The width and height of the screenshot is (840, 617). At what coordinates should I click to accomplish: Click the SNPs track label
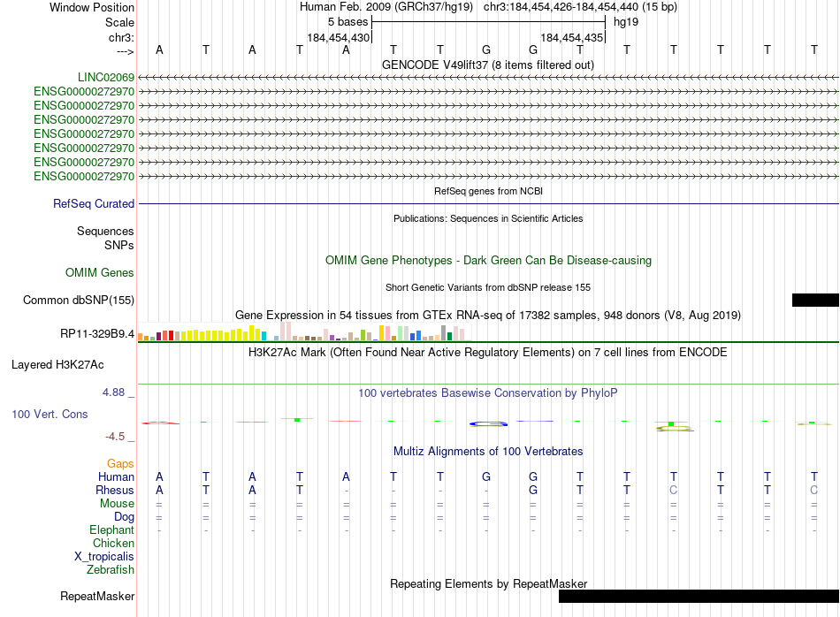tap(119, 245)
